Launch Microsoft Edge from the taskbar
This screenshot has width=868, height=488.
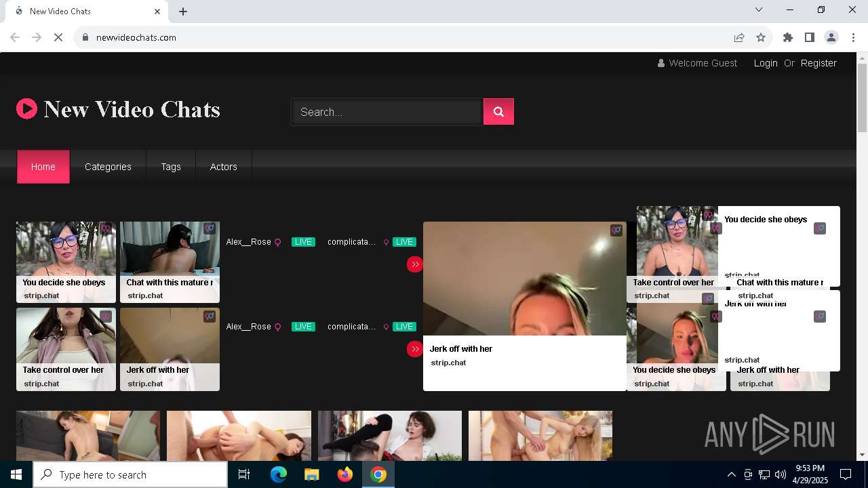(x=279, y=474)
